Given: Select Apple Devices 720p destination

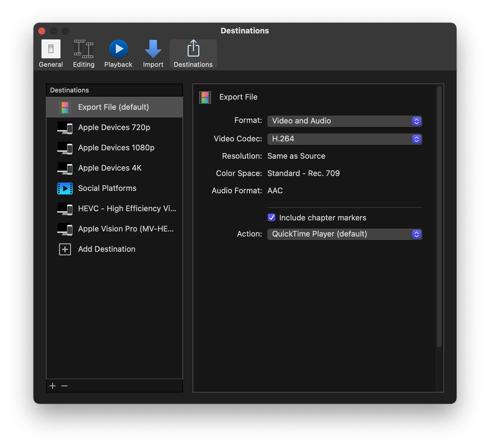Looking at the screenshot, I should pyautogui.click(x=114, y=128).
